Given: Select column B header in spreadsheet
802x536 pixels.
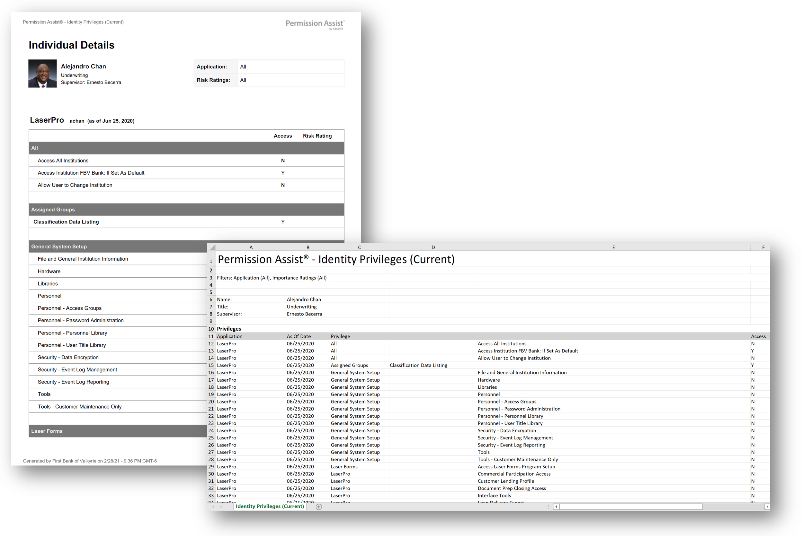Looking at the screenshot, I should pyautogui.click(x=307, y=246).
